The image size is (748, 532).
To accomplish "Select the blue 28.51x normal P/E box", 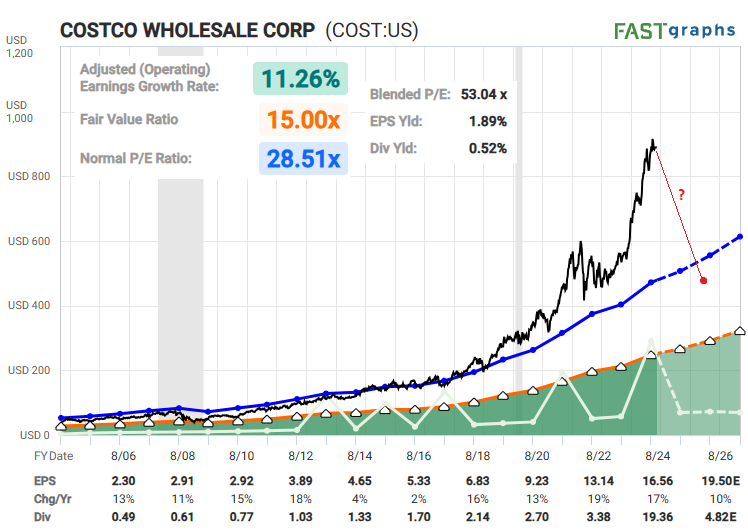I will [302, 158].
